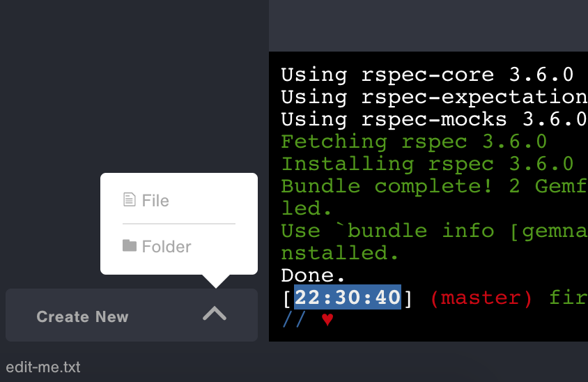
Task: Click the red "(master)" branch label
Action: click(481, 298)
